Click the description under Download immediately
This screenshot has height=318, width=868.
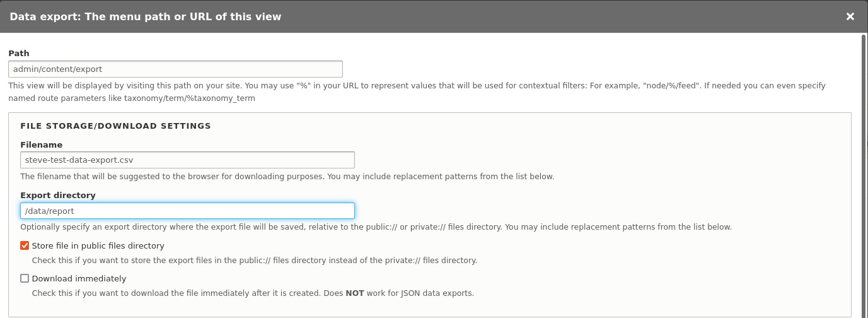(253, 293)
